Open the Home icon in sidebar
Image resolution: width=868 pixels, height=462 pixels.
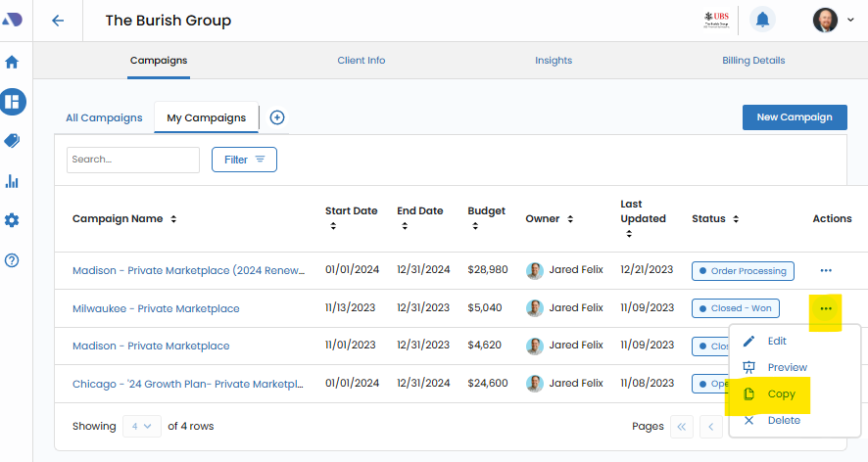13,62
